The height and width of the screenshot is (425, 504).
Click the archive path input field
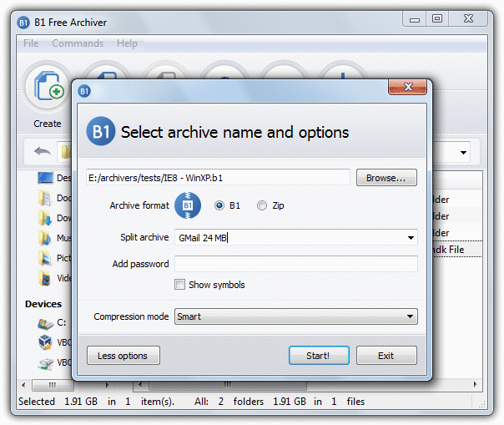[218, 177]
